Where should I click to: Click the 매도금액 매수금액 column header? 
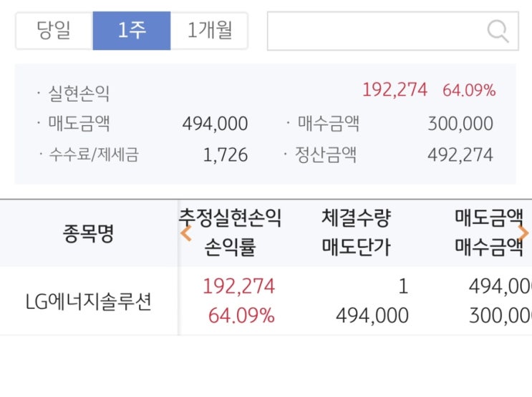(490, 233)
